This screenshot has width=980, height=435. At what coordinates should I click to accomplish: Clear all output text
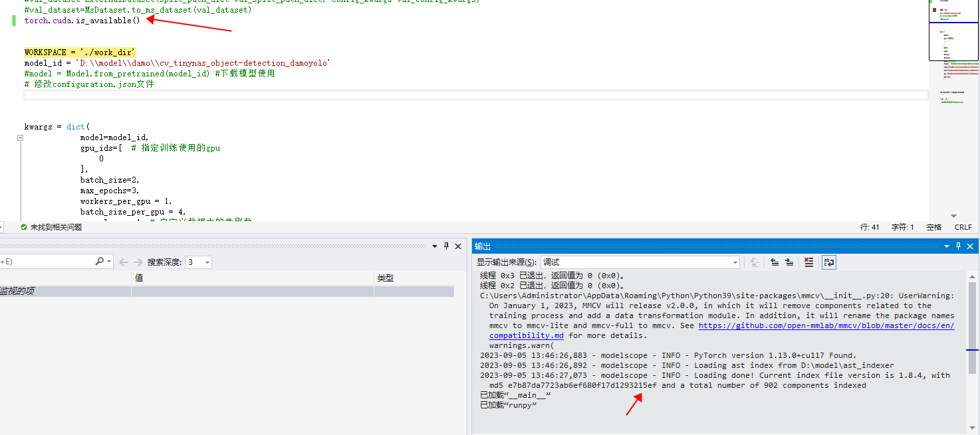tap(808, 262)
